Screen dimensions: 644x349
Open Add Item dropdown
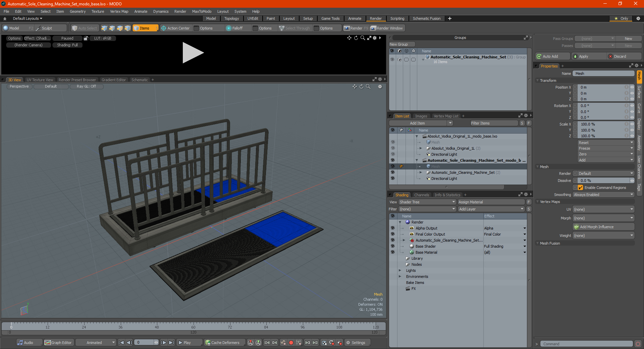(422, 123)
